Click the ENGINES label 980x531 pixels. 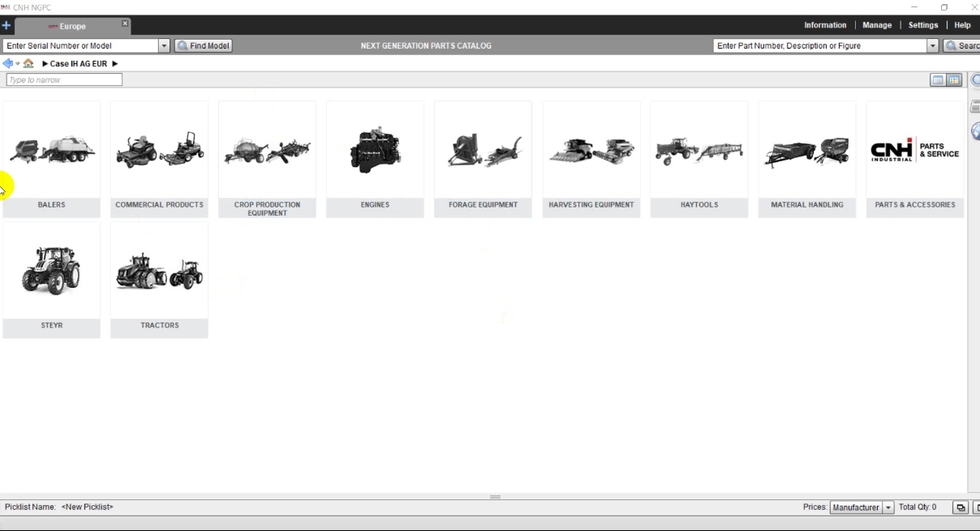click(375, 205)
